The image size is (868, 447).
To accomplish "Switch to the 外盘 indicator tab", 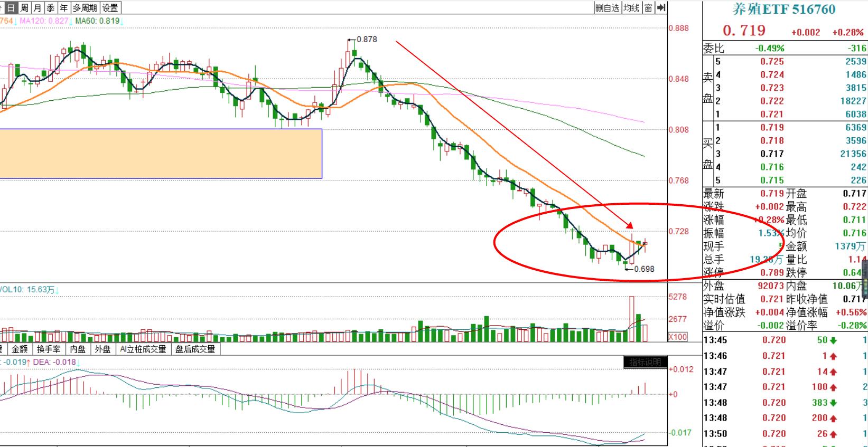I will point(103,349).
